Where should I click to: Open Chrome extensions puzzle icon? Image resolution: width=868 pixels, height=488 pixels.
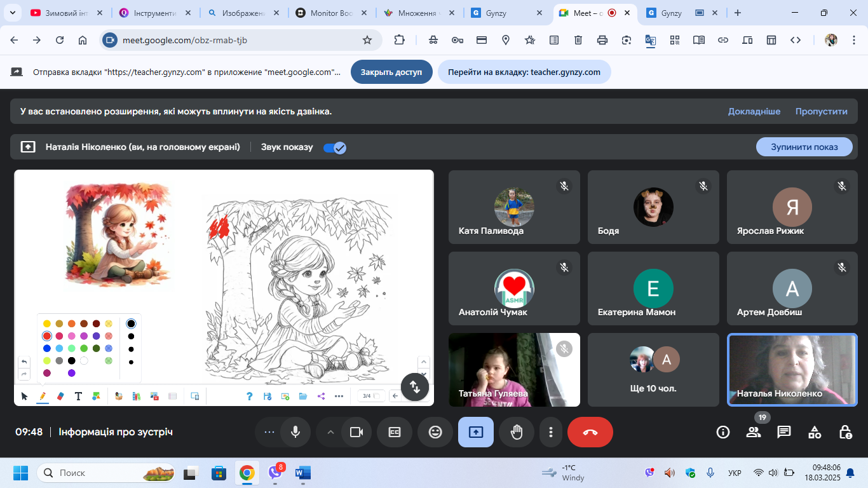click(399, 40)
